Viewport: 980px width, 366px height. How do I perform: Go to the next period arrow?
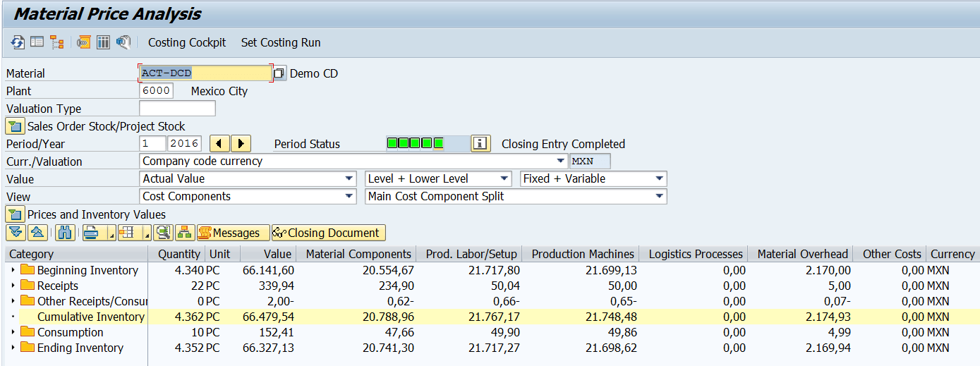pos(241,144)
